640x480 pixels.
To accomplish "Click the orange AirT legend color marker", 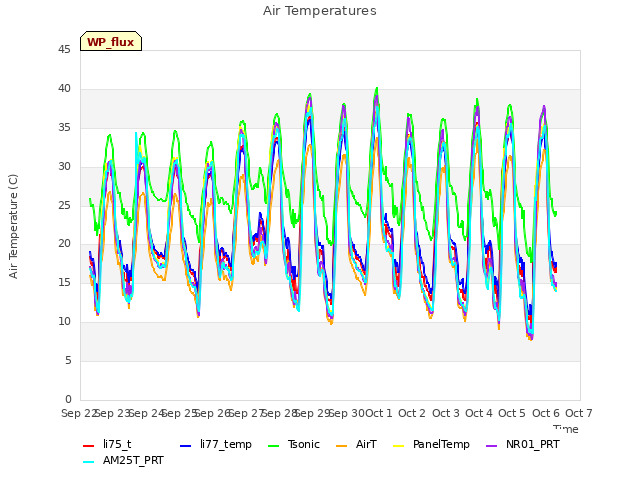I will click(x=342, y=446).
